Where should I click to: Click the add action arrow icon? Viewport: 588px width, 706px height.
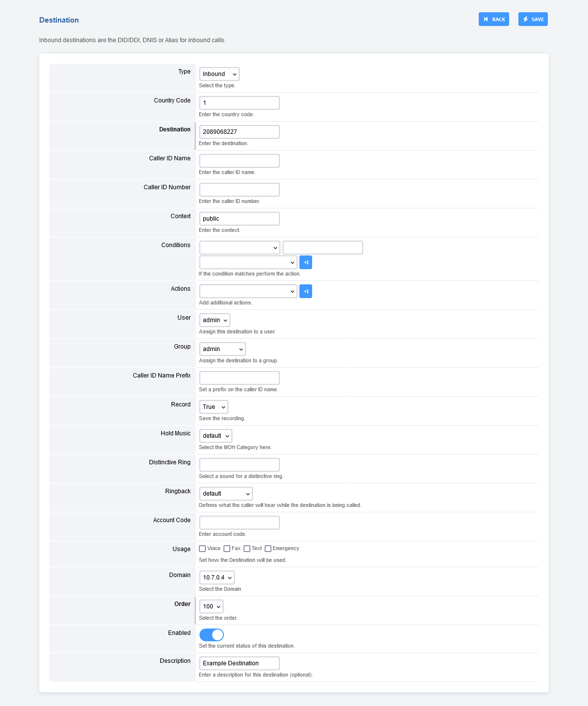(305, 291)
